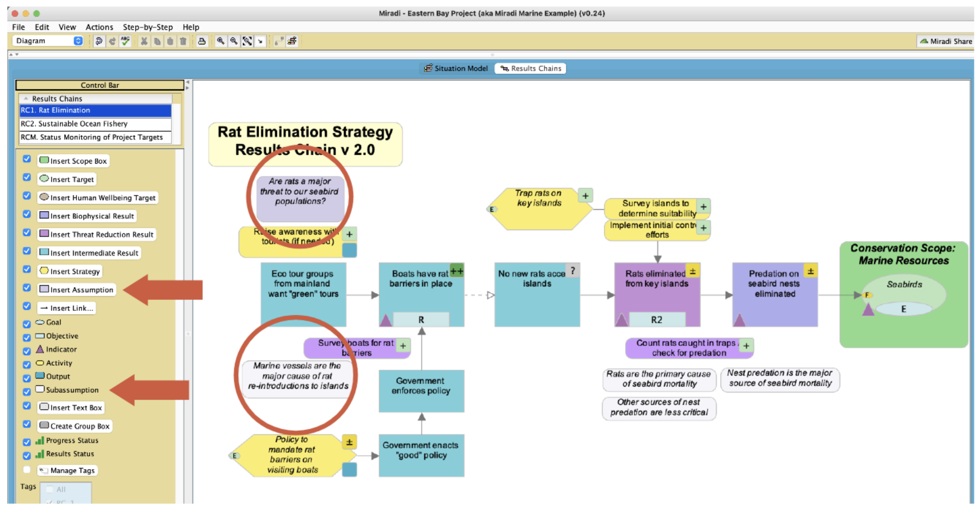Screen dimensions: 980x519
Task: Click the Zoom In magnifier icon
Action: pyautogui.click(x=220, y=41)
